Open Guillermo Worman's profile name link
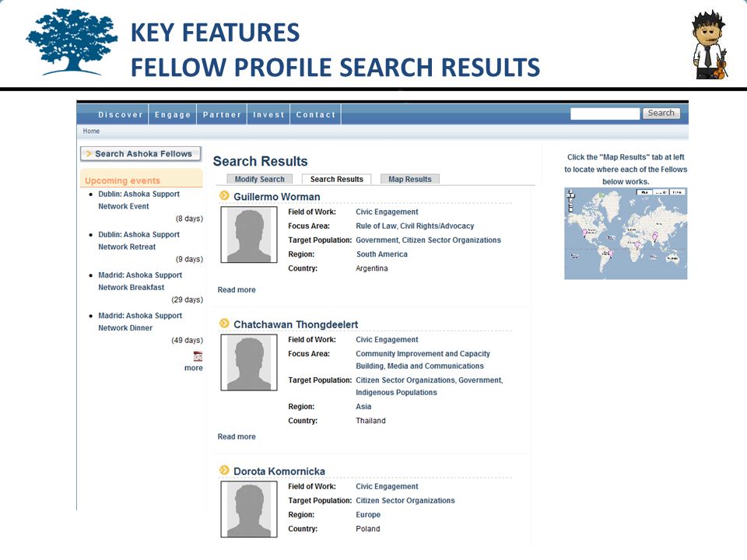 click(277, 197)
